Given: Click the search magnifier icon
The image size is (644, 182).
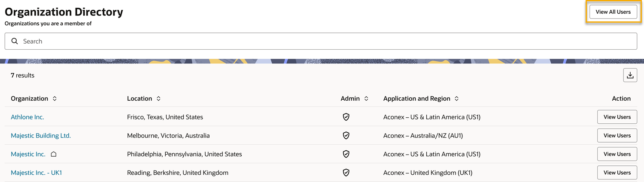Looking at the screenshot, I should 15,41.
